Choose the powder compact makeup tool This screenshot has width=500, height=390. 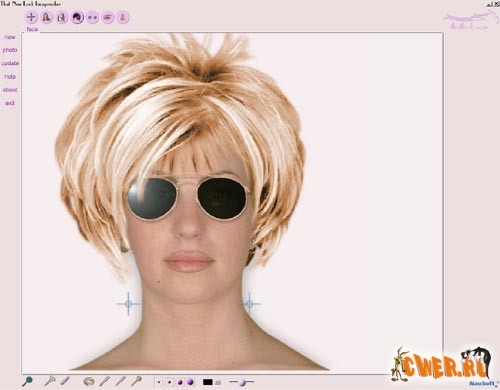[x=89, y=381]
